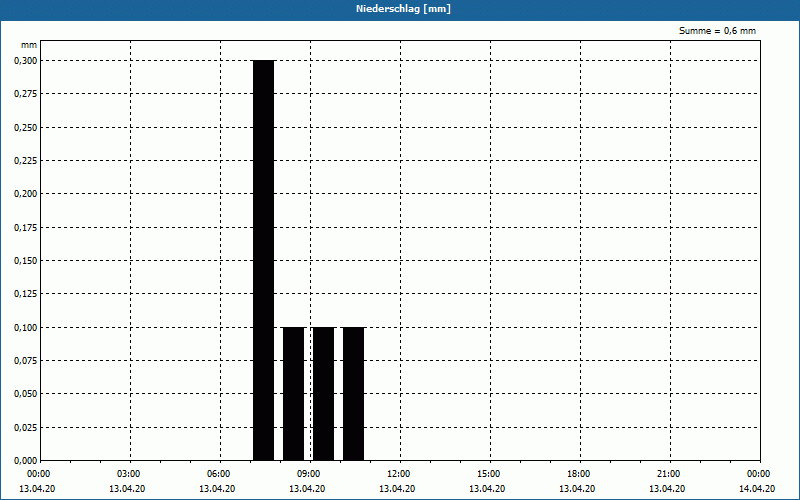The width and height of the screenshot is (800, 500).
Task: Click the 0,200 y-axis value
Action: coord(26,194)
